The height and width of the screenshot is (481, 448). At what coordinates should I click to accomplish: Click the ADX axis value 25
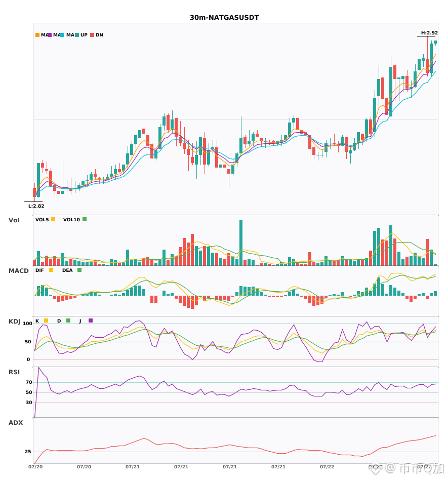coord(28,452)
